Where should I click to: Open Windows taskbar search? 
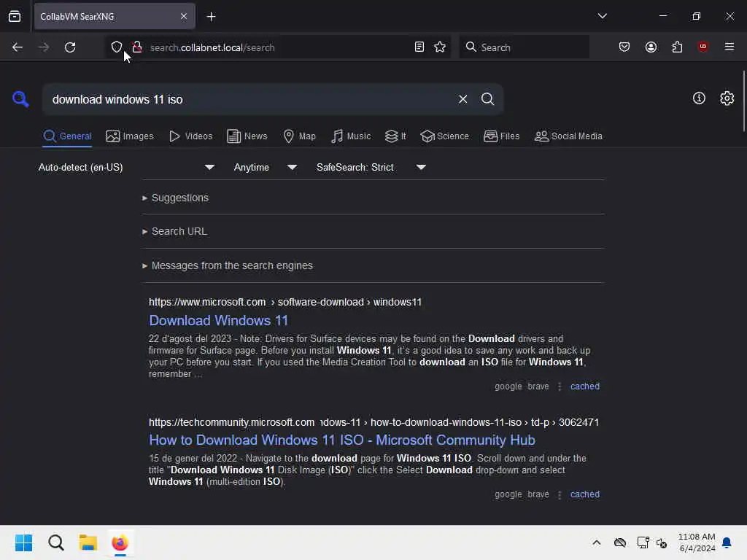pyautogui.click(x=55, y=542)
